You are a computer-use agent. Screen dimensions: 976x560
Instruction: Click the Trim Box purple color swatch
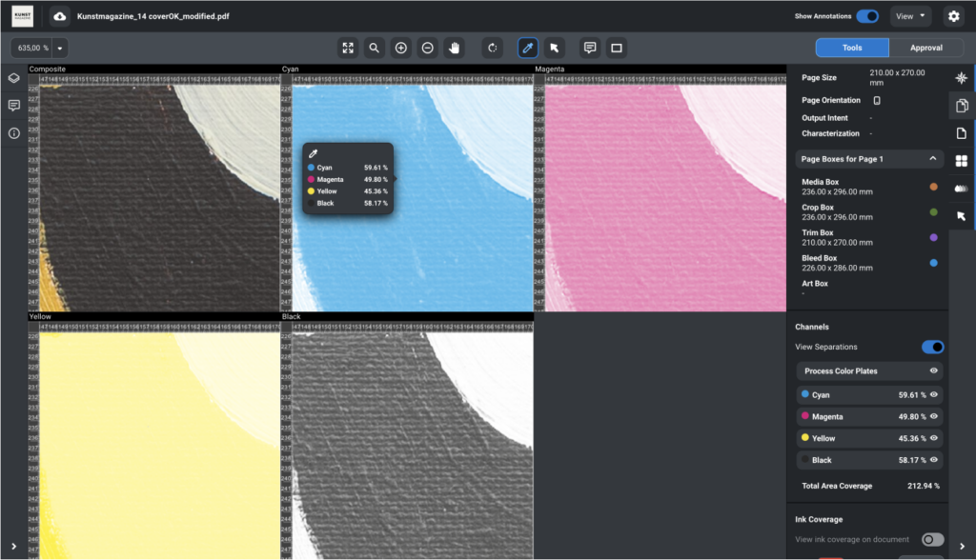[x=933, y=238]
